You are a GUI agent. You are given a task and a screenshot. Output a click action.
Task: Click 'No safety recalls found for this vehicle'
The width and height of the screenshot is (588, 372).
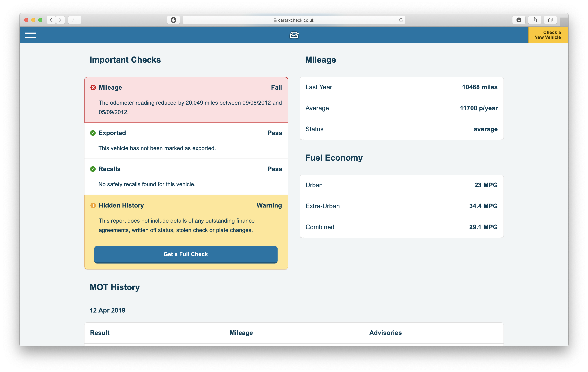[x=147, y=184]
